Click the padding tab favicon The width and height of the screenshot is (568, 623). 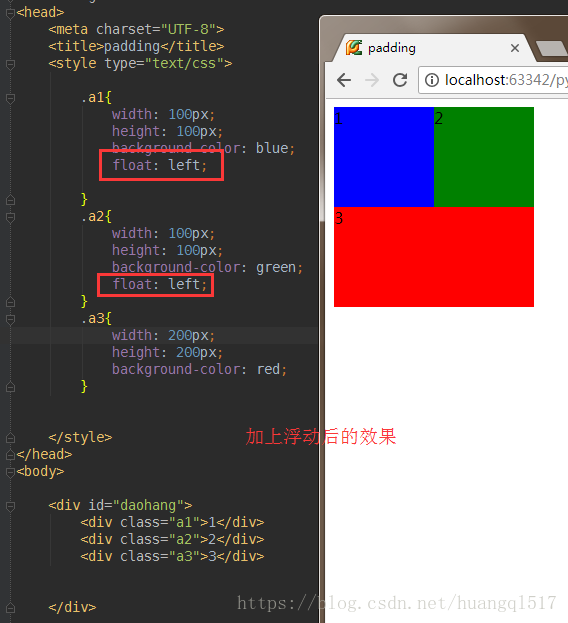354,48
